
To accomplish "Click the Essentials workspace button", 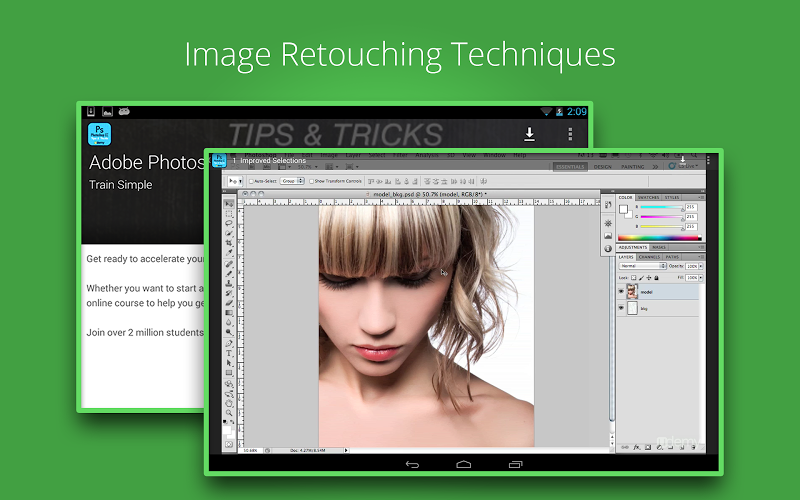I will click(x=570, y=167).
